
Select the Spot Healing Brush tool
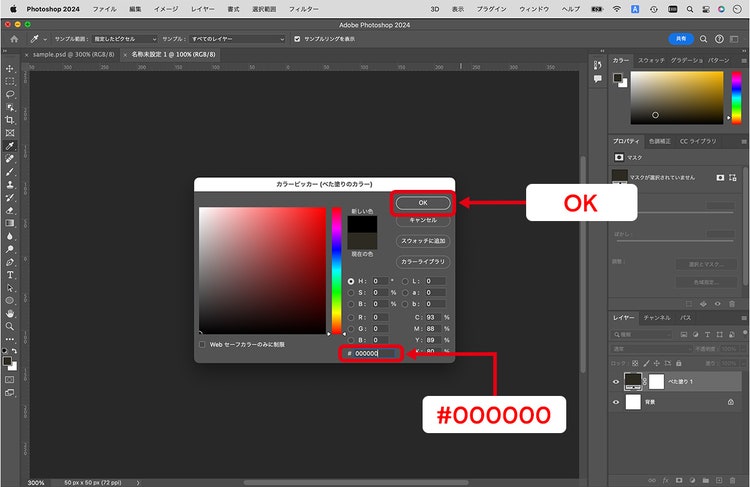coord(10,159)
